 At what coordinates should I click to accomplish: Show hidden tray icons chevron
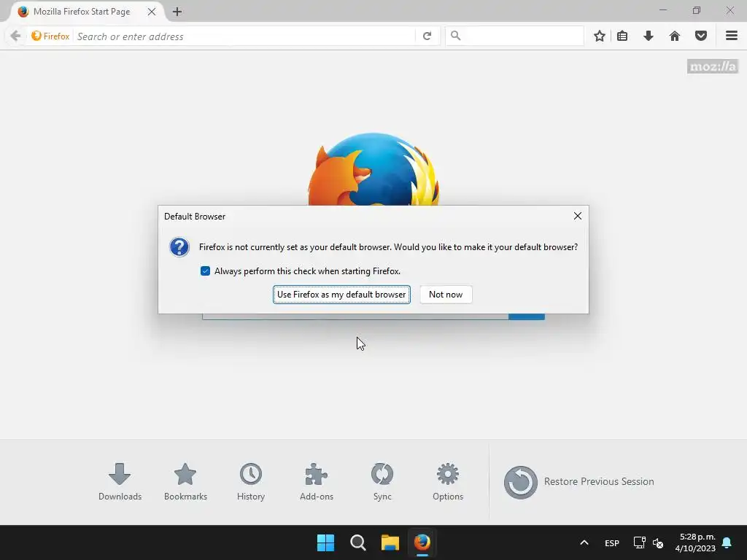(x=584, y=542)
